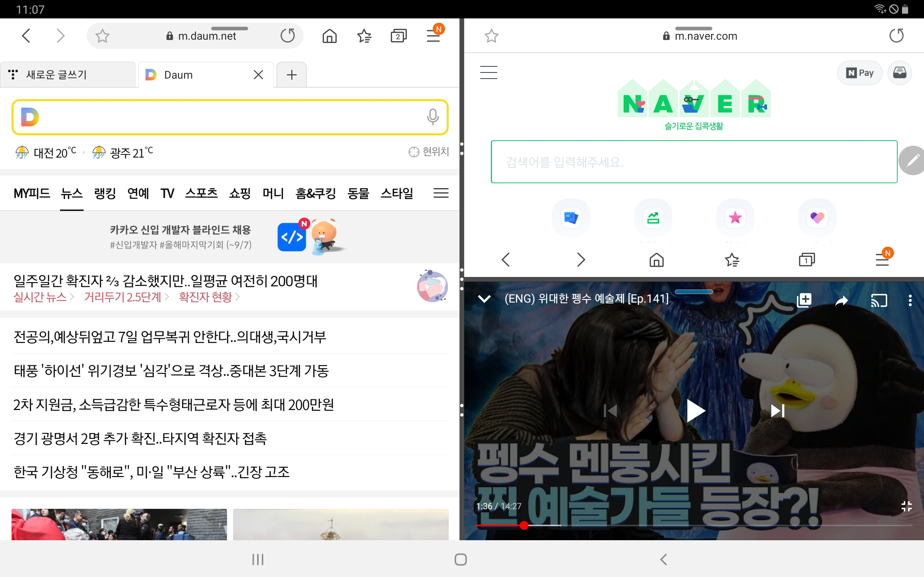The height and width of the screenshot is (577, 924).
Task: Open Naver hamburger side menu
Action: 488,72
